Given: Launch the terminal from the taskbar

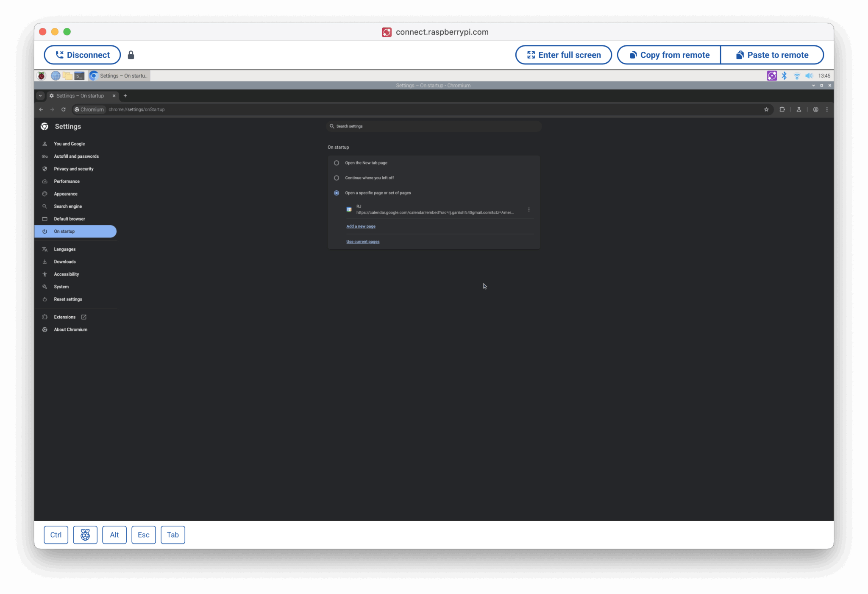Looking at the screenshot, I should pos(79,75).
